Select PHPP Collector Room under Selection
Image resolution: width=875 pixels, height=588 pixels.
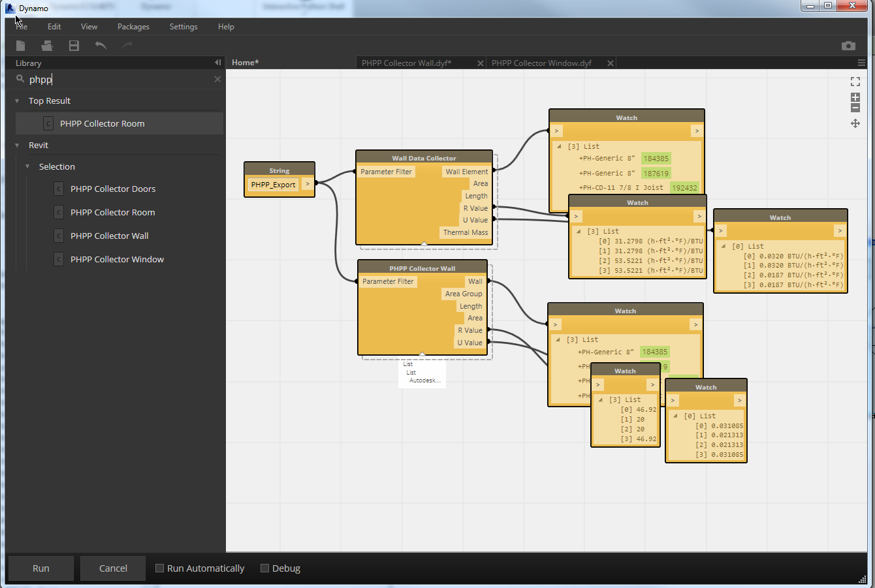click(112, 212)
